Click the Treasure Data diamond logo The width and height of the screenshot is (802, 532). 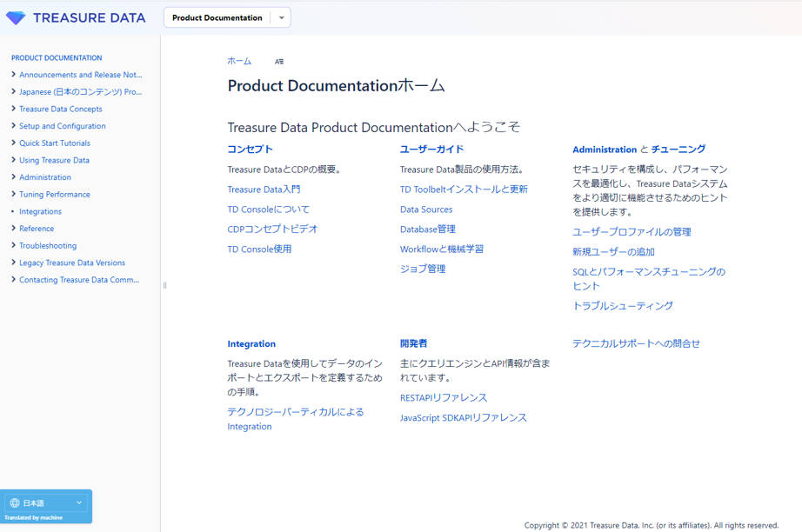tap(16, 18)
